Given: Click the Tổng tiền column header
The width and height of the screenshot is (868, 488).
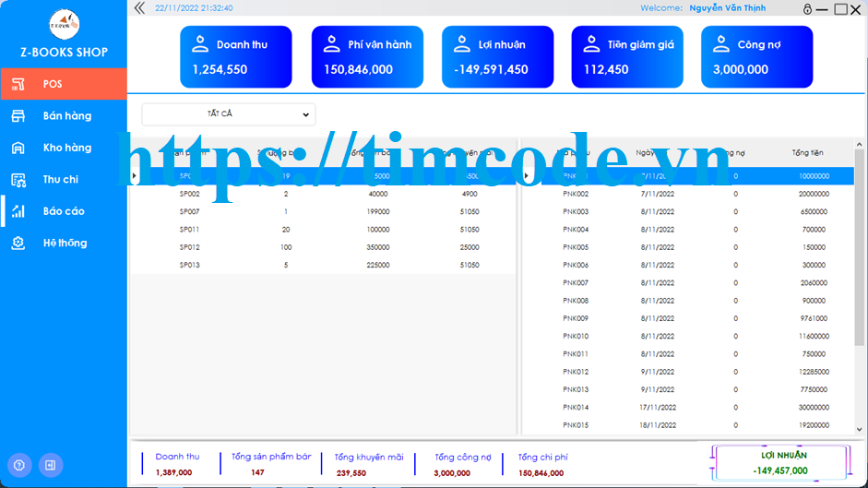Looking at the screenshot, I should (x=808, y=152).
